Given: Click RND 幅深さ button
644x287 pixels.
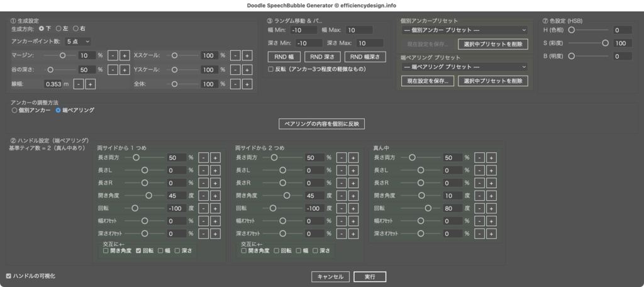Looking at the screenshot, I should point(365,57).
